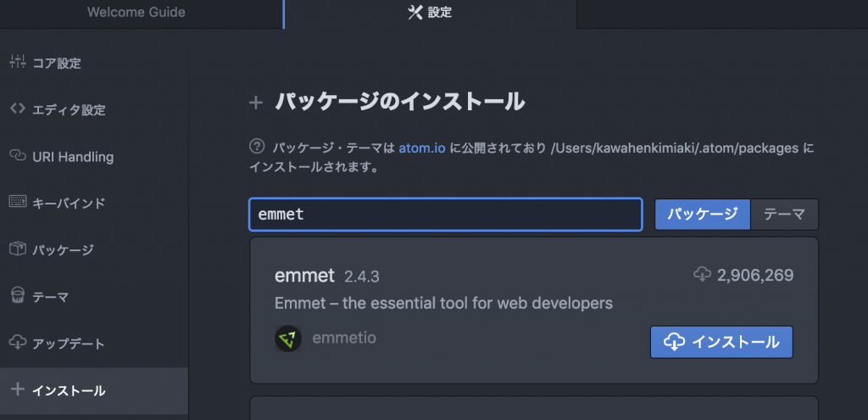Open the パッケージ sidebar section
Image resolution: width=868 pixels, height=420 pixels.
tap(94, 250)
